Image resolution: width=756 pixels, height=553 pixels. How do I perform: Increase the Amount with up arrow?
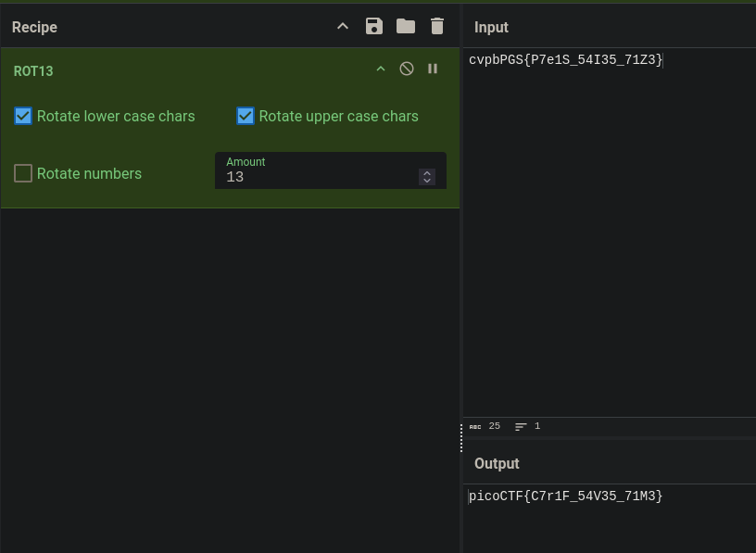click(427, 173)
